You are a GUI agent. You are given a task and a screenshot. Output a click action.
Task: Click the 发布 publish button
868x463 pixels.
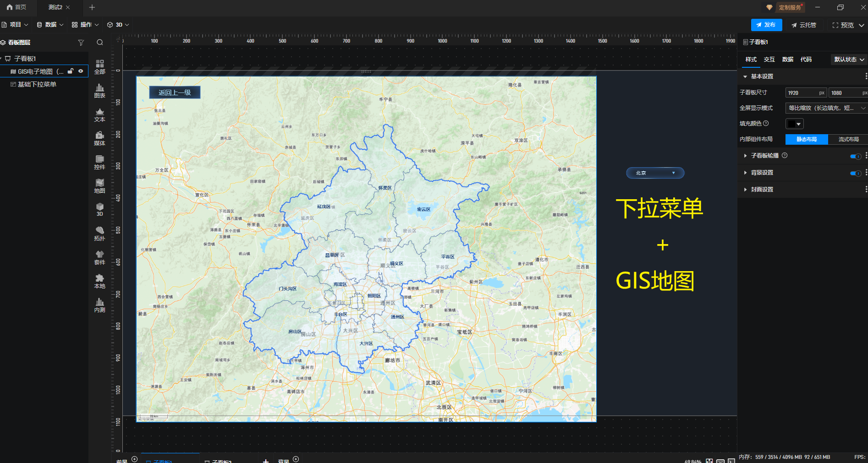click(766, 25)
